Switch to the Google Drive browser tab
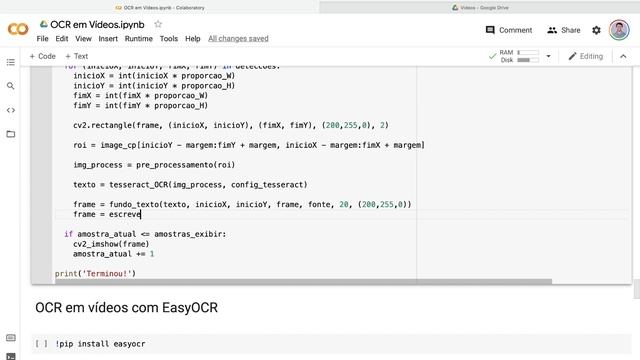 [x=480, y=7]
